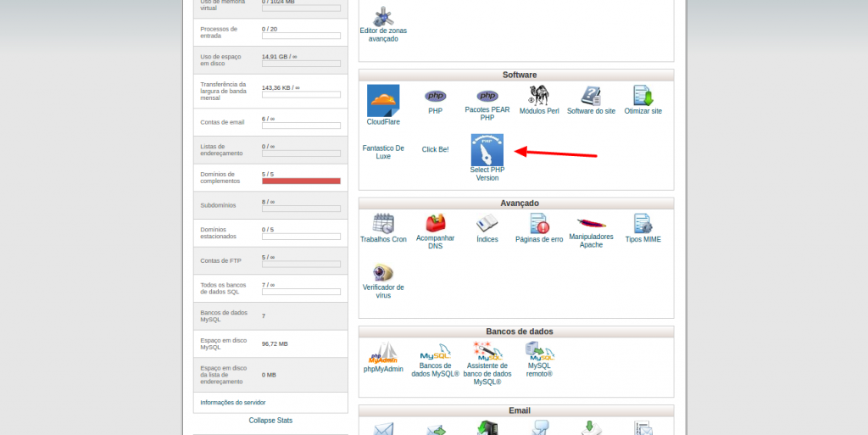Click the Domínios estacionados label
Viewport: 868px width, 435px height.
[x=218, y=233]
